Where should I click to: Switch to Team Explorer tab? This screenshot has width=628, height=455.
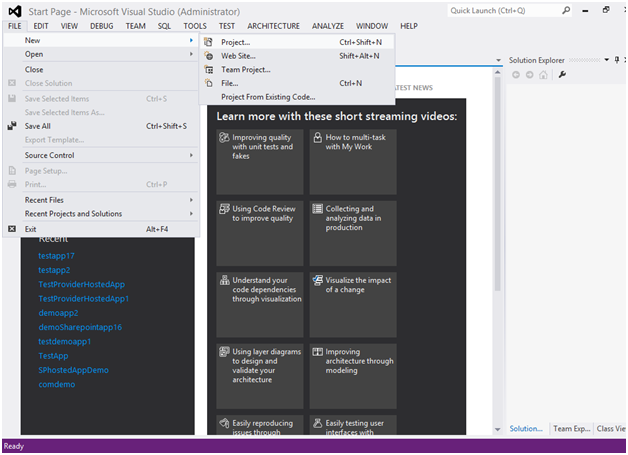pyautogui.click(x=572, y=429)
